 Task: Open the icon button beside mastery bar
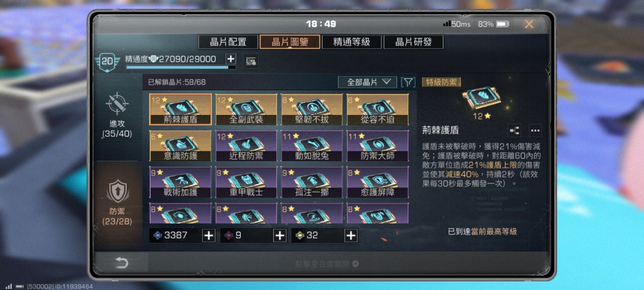pos(250,62)
